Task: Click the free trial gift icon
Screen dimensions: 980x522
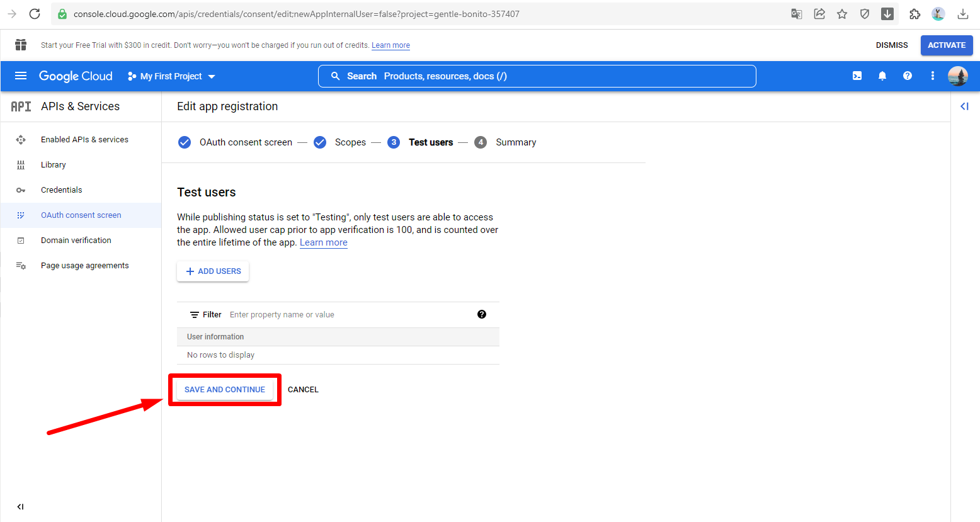Action: pyautogui.click(x=21, y=45)
